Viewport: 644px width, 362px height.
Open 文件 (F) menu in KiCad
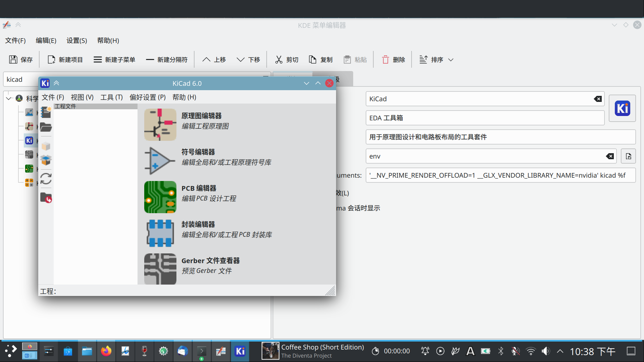[x=53, y=97]
